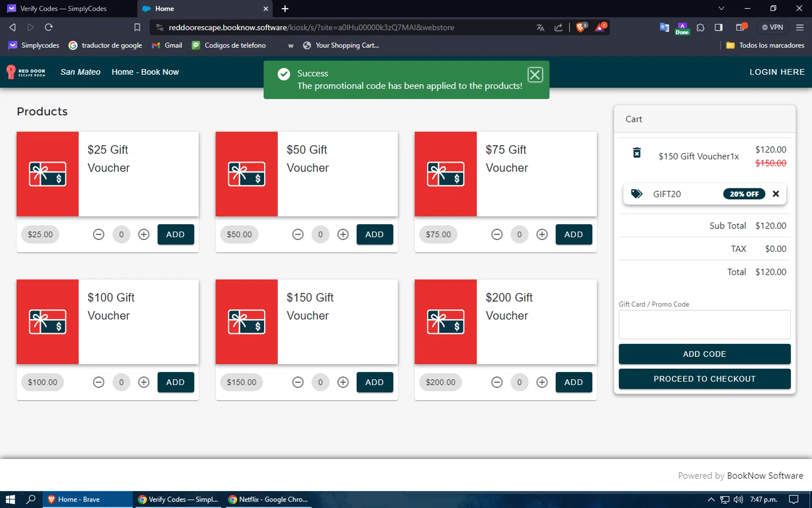Click the address bar URL
Screen dimensions: 812x508
click(x=311, y=28)
